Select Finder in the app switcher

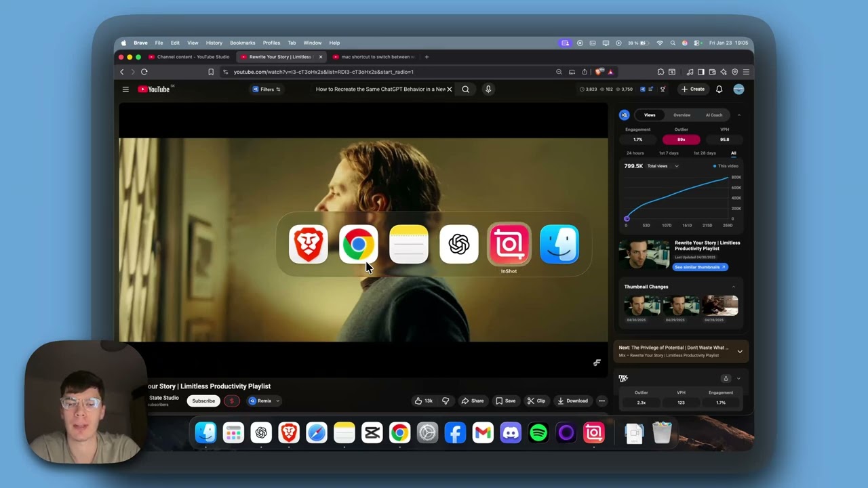[559, 244]
